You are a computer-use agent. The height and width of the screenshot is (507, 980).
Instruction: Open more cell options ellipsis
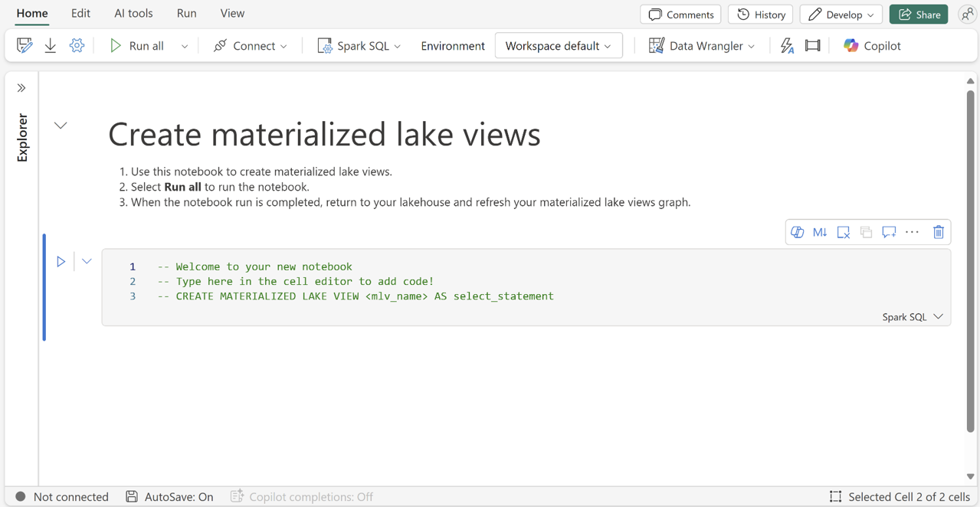(912, 232)
